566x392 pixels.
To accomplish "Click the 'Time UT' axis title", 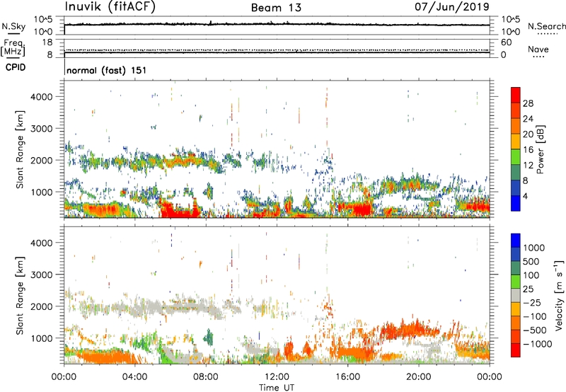I will click(277, 388).
